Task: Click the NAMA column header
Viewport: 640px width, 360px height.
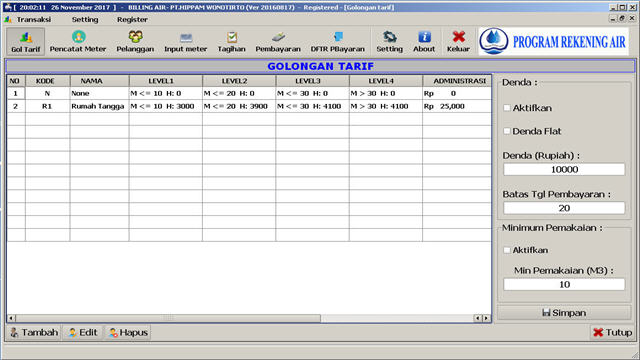Action: point(99,81)
